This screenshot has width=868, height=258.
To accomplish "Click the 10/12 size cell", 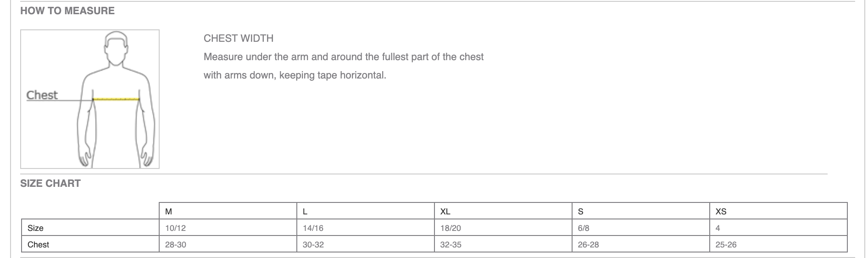I will pyautogui.click(x=175, y=228).
